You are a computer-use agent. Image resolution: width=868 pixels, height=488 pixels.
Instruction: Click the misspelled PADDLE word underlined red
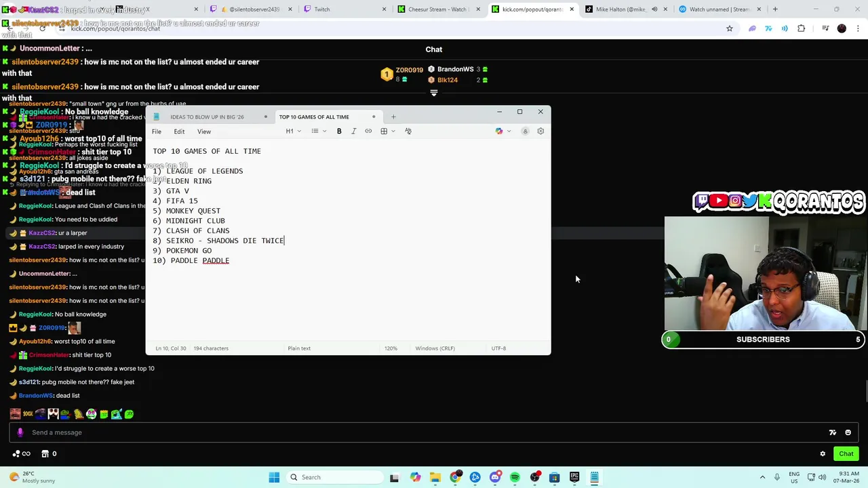click(216, 261)
